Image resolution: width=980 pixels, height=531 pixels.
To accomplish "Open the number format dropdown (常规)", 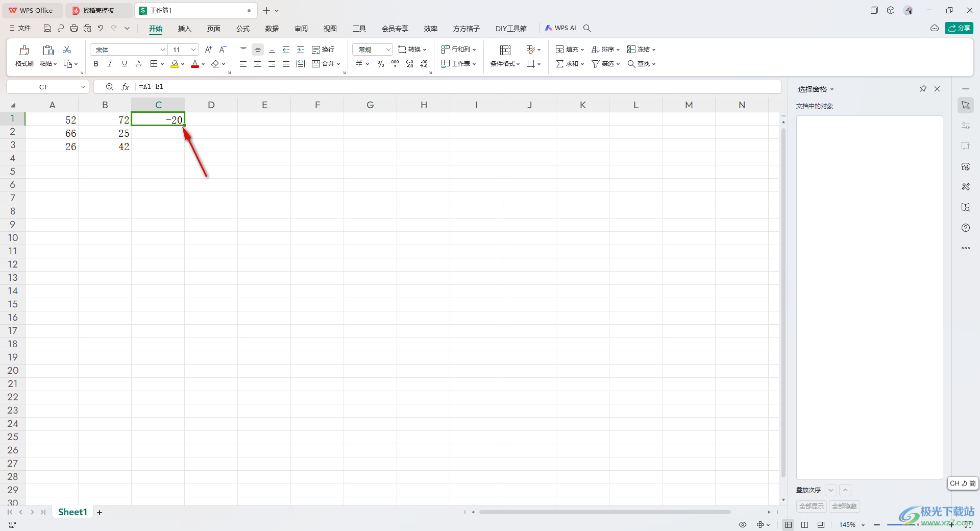I will pyautogui.click(x=388, y=50).
